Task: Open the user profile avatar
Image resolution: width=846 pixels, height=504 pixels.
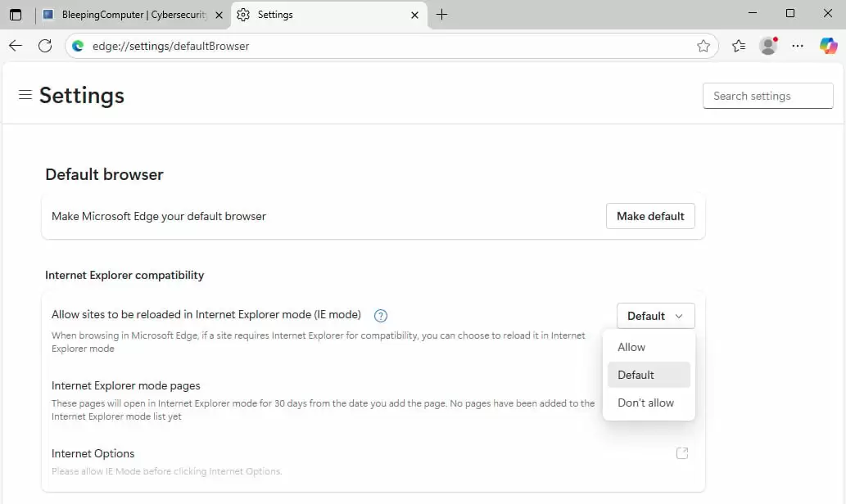Action: (768, 46)
